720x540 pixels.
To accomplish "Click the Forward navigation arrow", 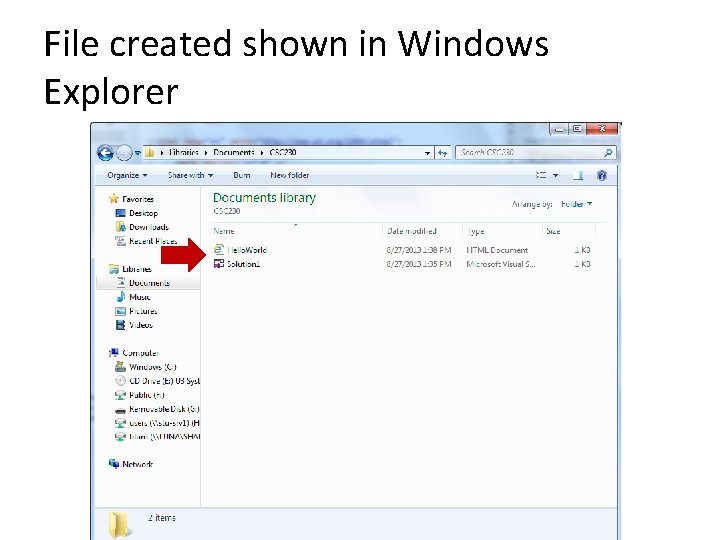I will (124, 153).
